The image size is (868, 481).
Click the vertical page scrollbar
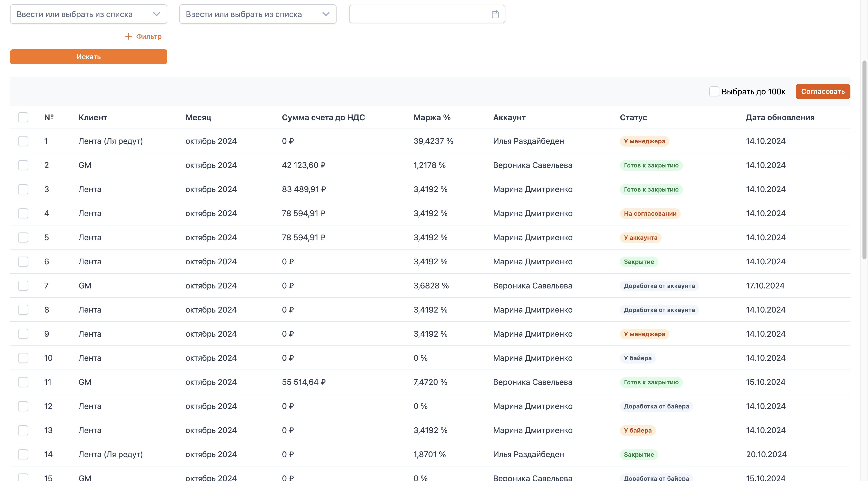(864, 160)
